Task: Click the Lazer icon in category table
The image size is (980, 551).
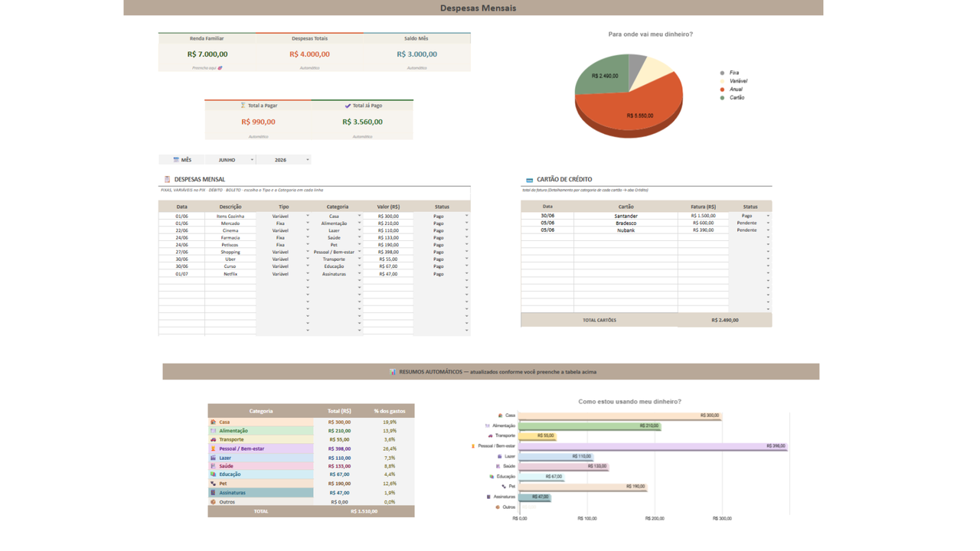Action: coord(214,458)
